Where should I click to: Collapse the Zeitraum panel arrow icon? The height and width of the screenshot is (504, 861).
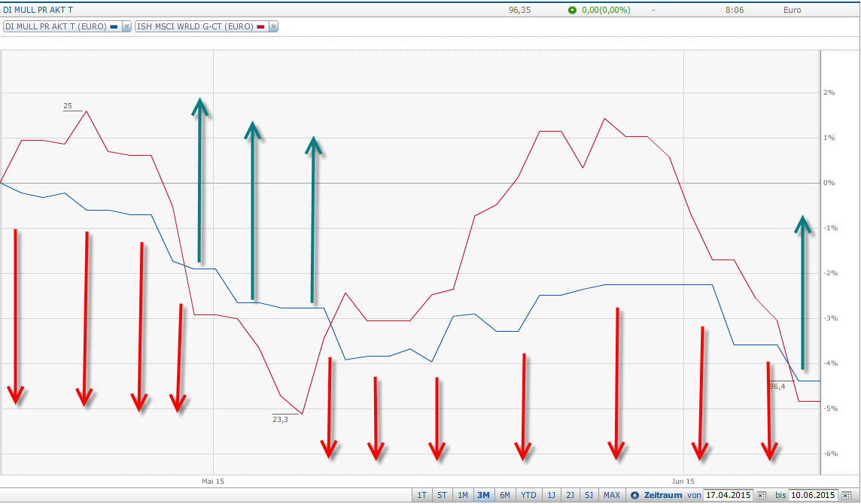tap(634, 495)
